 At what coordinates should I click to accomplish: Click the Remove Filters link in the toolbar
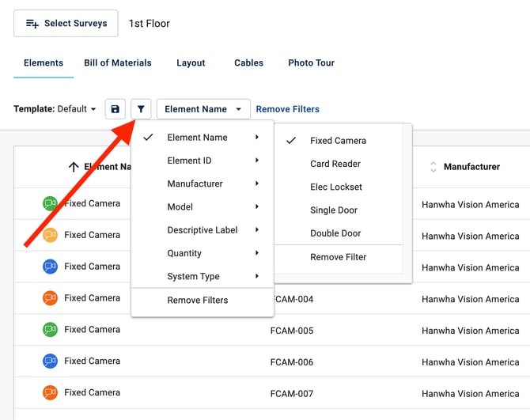288,109
